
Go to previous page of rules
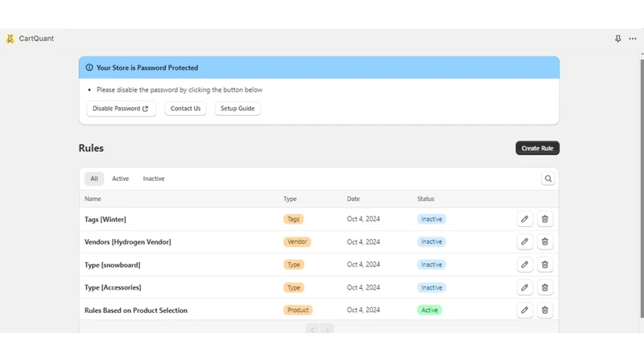coord(312,330)
